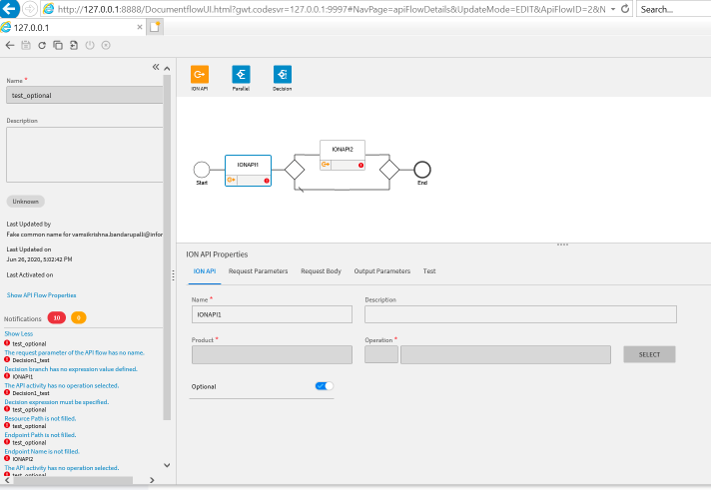Click the red 10 errors notification badge
The image size is (711, 490).
[57, 317]
